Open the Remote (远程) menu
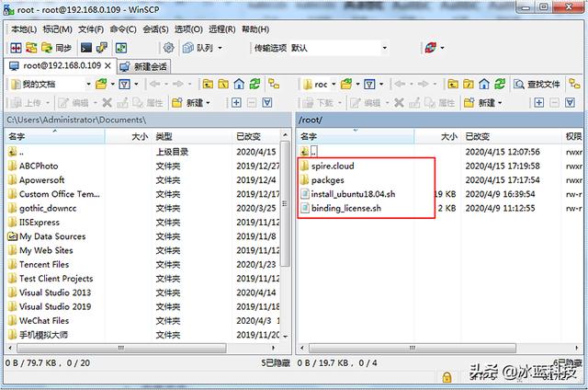The width and height of the screenshot is (588, 390). [x=222, y=29]
